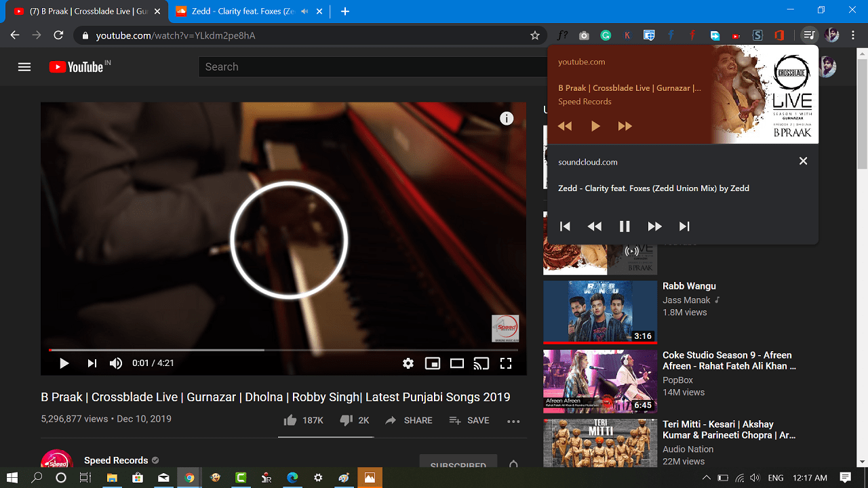Open the Jass Manak channel name
868x488 pixels.
coord(686,300)
